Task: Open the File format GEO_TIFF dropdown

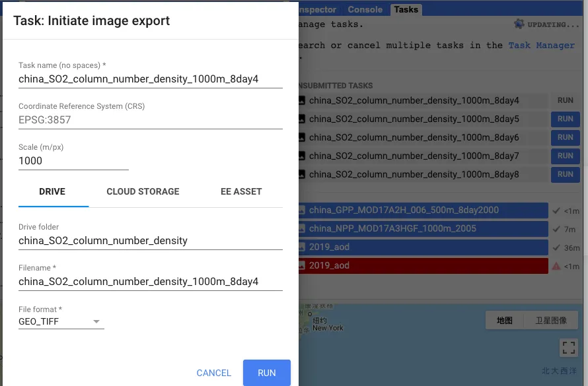Action: pyautogui.click(x=61, y=322)
